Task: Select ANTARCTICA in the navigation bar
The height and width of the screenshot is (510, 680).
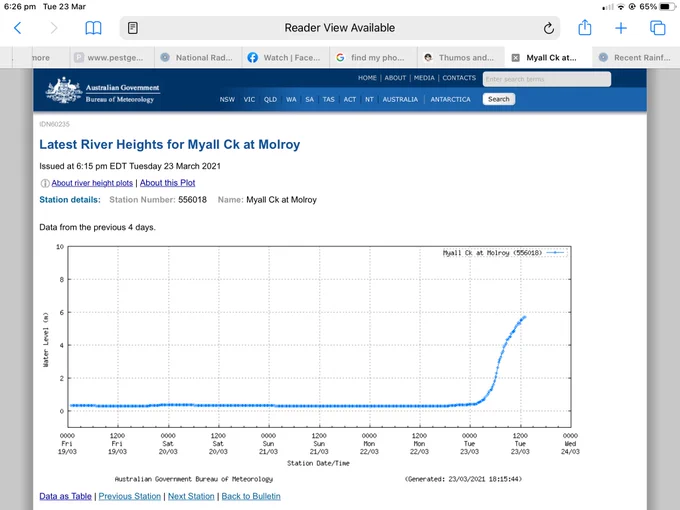Action: pos(450,99)
